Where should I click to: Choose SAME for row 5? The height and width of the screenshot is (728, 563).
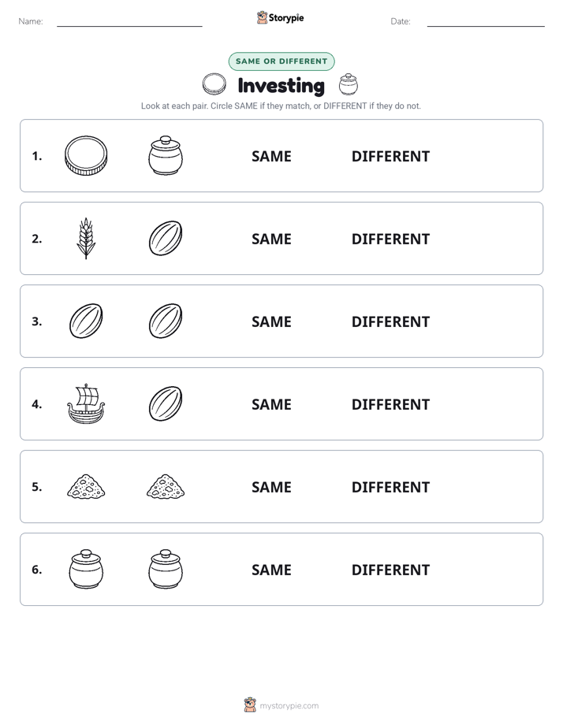tap(271, 487)
